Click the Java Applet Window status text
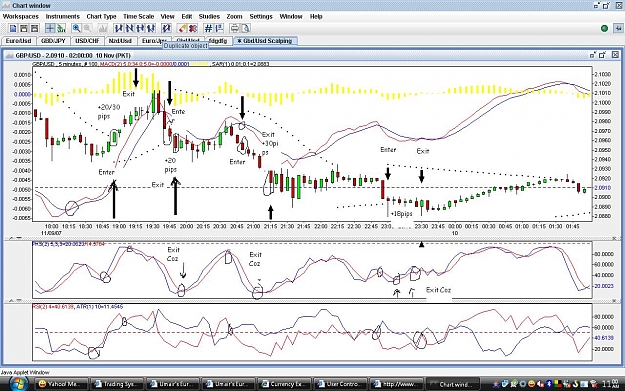 tap(25, 372)
